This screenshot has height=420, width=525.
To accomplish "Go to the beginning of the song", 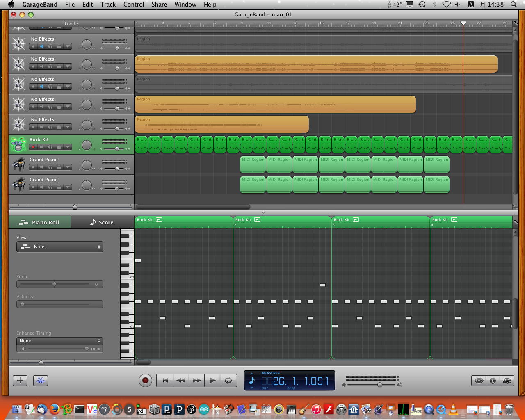I will [x=165, y=381].
